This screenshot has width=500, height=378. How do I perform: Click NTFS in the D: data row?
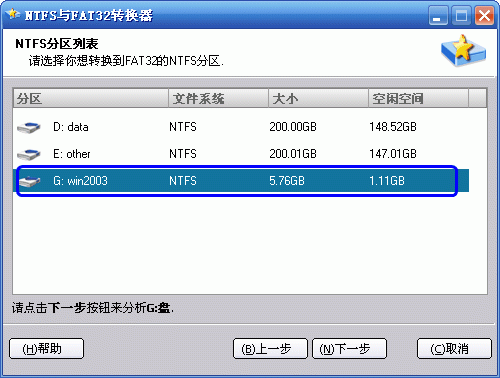[183, 127]
